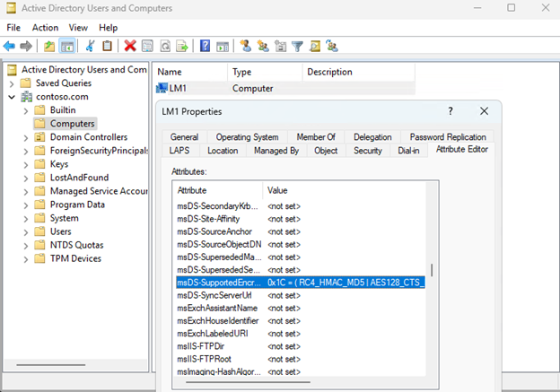
Task: Expand the Saved Queries node
Action: pos(11,83)
